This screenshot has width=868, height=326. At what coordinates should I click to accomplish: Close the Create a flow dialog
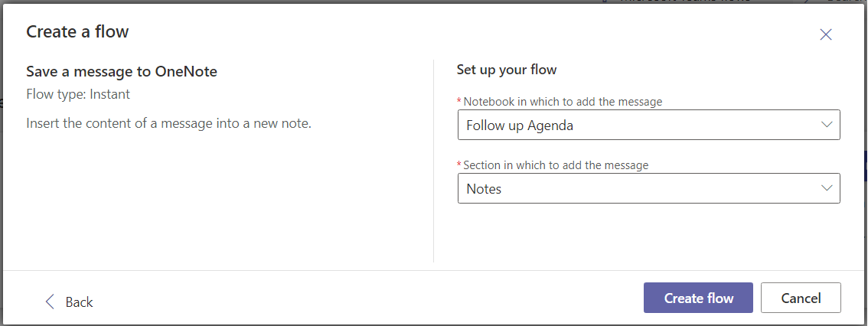click(826, 34)
